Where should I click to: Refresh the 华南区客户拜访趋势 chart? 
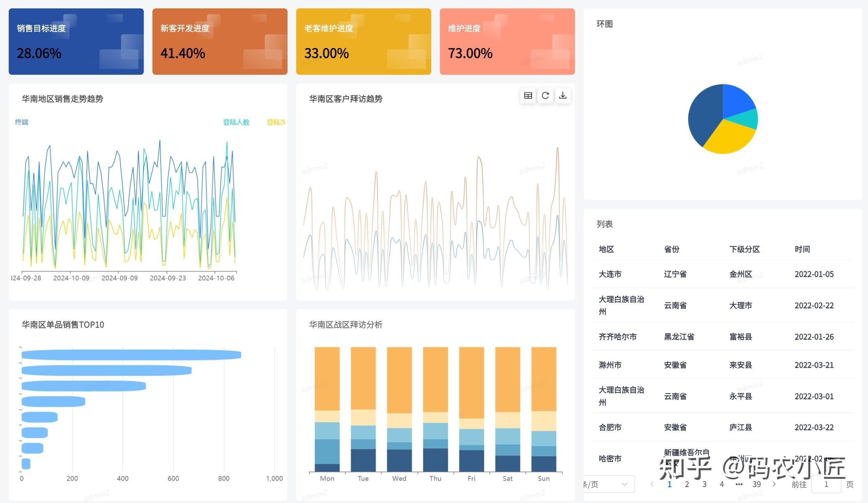coord(545,96)
